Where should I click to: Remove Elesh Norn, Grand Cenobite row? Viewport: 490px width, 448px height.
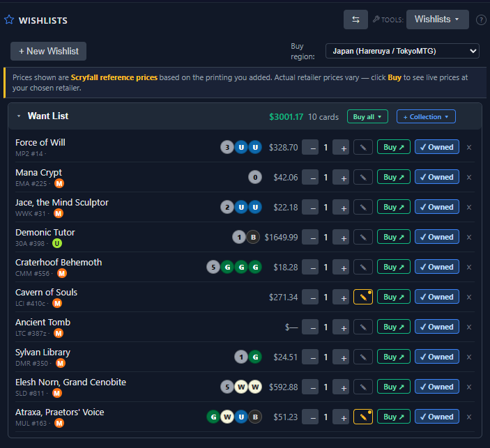tap(469, 387)
